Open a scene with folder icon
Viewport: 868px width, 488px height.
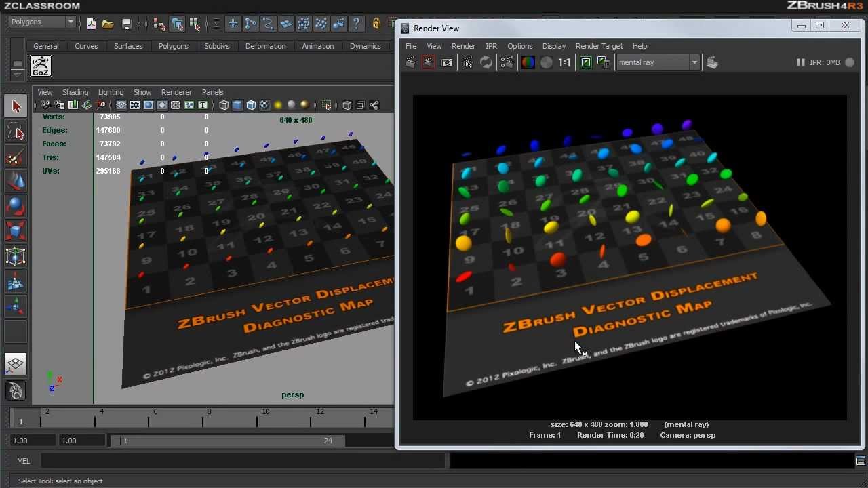(x=108, y=24)
